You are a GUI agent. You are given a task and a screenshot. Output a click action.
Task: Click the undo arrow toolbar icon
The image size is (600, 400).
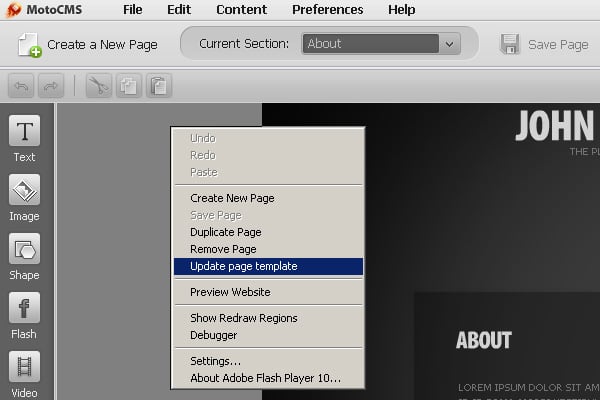21,86
